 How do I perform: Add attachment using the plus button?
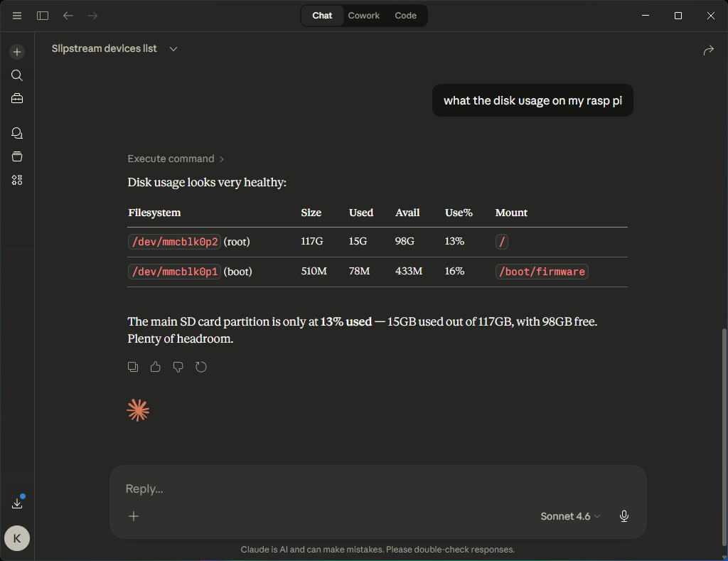[x=134, y=516]
